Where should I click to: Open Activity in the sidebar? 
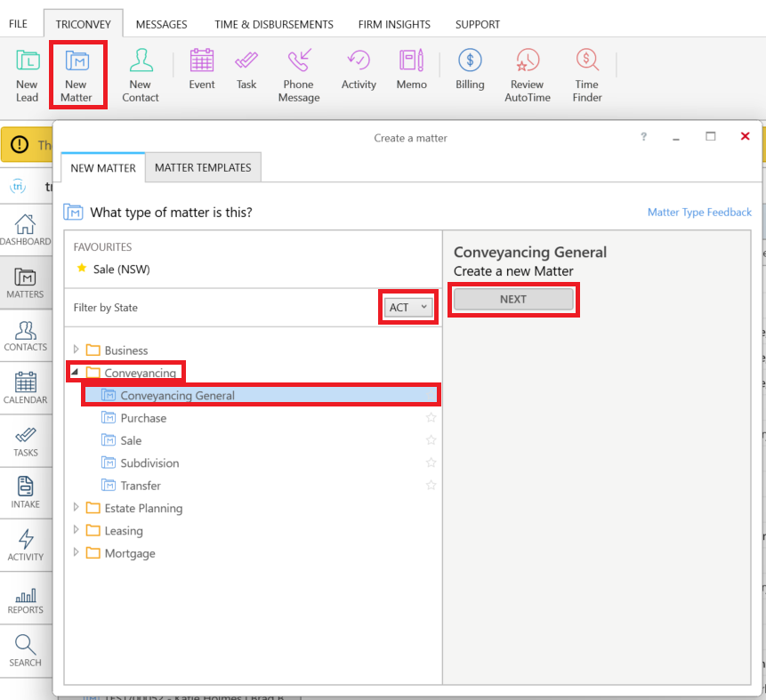(x=26, y=545)
